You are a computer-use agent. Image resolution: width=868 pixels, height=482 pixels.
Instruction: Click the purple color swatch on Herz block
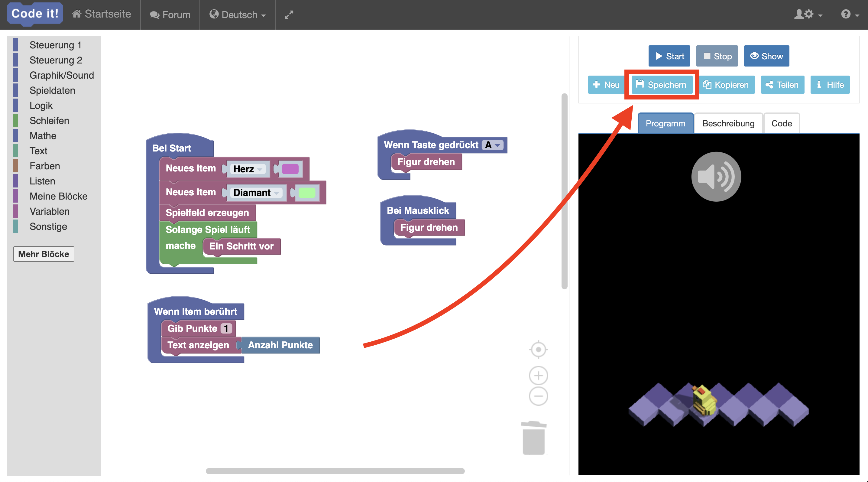coord(290,169)
